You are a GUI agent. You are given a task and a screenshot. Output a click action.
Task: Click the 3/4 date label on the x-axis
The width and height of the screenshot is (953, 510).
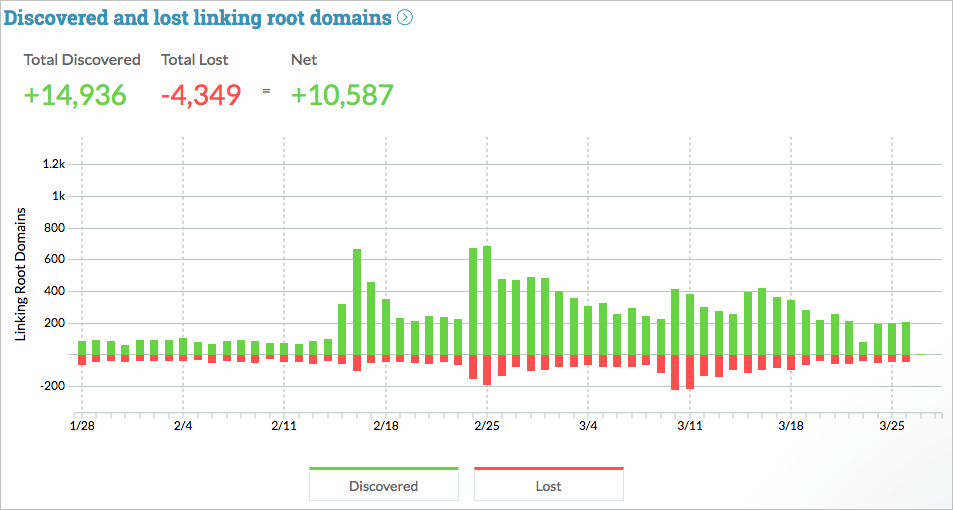[x=588, y=426]
